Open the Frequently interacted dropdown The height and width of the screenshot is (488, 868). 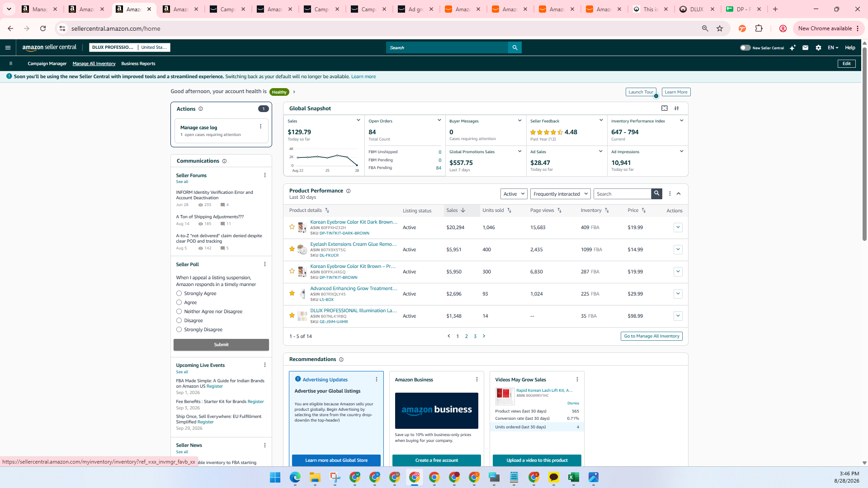[x=560, y=194]
